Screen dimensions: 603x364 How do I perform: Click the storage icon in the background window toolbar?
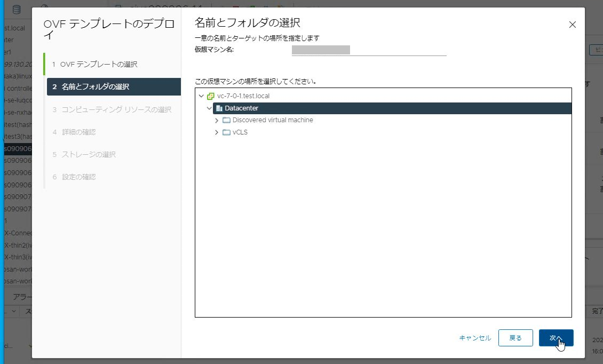point(17,10)
